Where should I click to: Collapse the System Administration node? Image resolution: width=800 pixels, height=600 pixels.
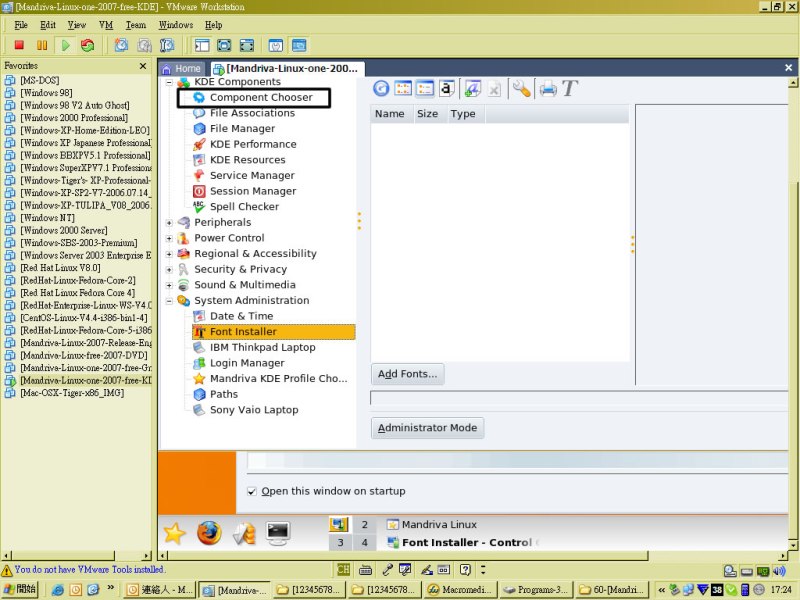coord(169,301)
